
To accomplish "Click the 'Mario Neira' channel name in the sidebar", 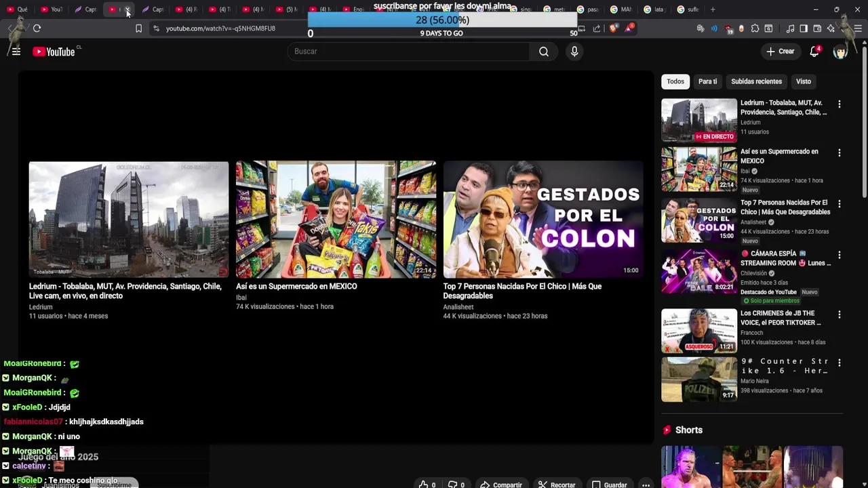I will (x=754, y=381).
